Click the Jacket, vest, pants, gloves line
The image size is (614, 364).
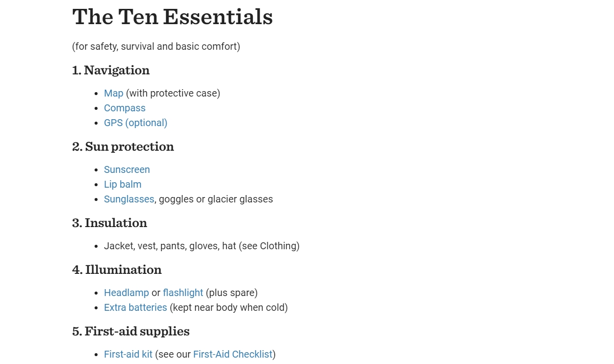click(202, 246)
